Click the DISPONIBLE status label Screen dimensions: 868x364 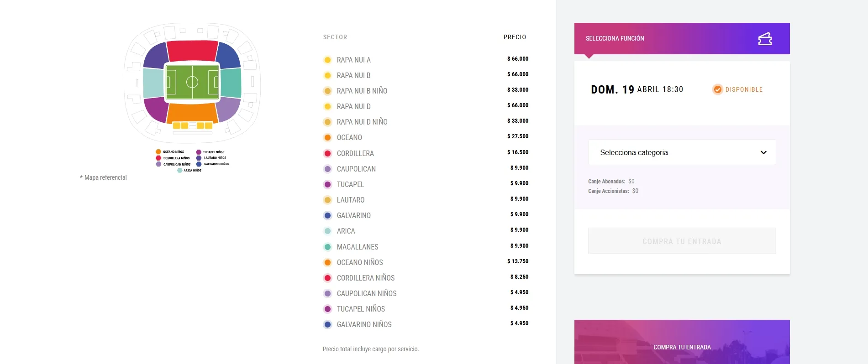pyautogui.click(x=744, y=89)
